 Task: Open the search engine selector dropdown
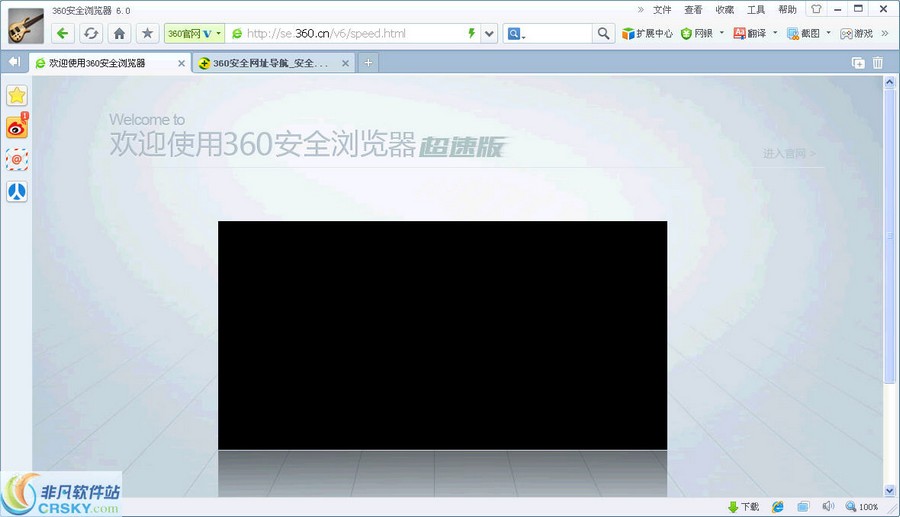517,34
